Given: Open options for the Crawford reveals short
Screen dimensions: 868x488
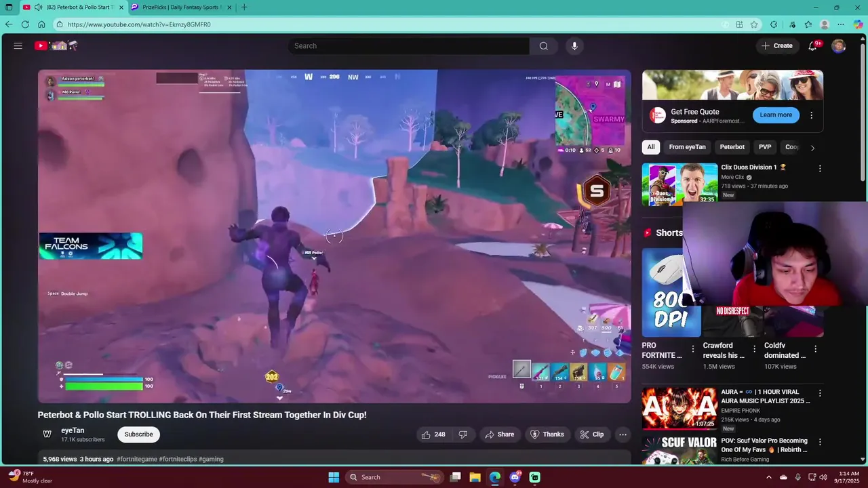Looking at the screenshot, I should [x=754, y=349].
